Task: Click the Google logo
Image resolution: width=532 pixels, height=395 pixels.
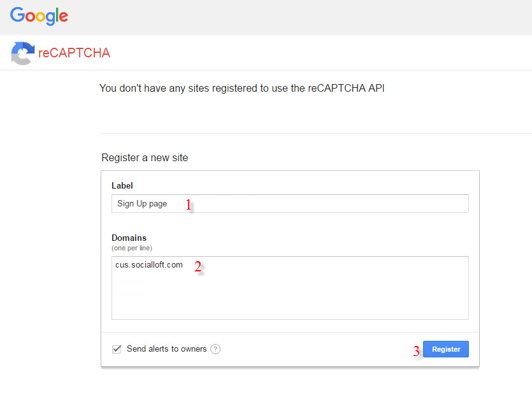Action: pos(38,17)
